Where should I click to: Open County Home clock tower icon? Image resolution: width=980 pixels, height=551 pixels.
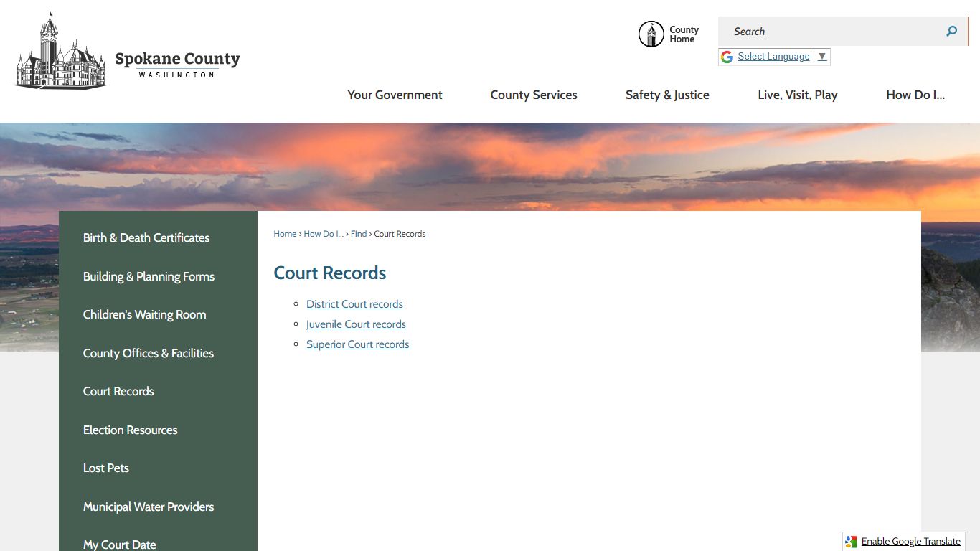point(651,34)
